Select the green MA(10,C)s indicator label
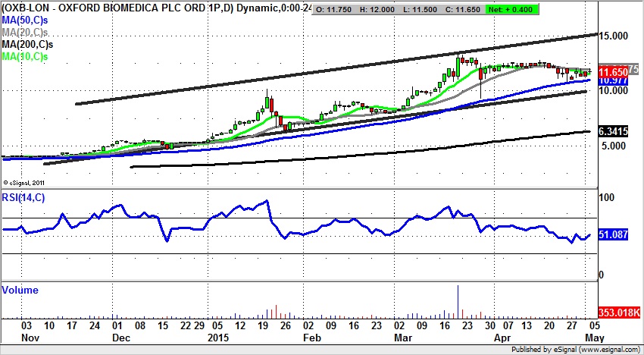644x355 pixels. pos(25,57)
